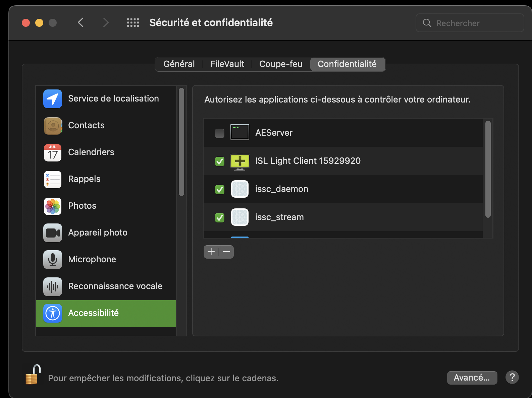Click the applications list scrollbar
This screenshot has width=532, height=398.
(488, 169)
